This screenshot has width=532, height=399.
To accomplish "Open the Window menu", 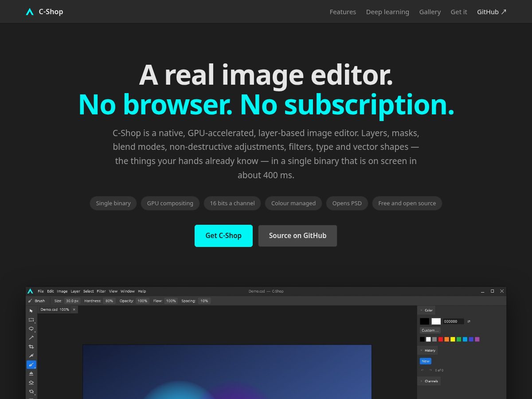I will pos(128,291).
